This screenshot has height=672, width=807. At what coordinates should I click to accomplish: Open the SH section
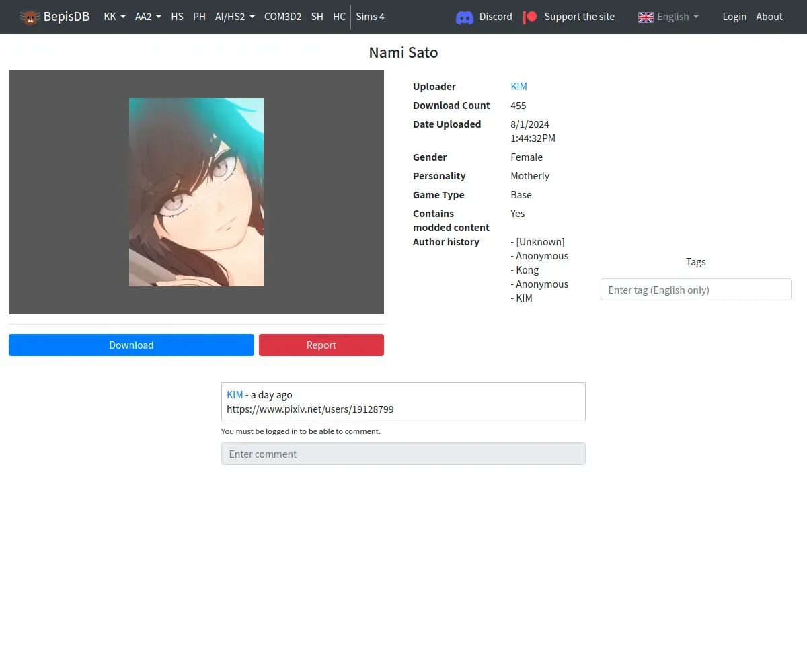click(x=317, y=17)
